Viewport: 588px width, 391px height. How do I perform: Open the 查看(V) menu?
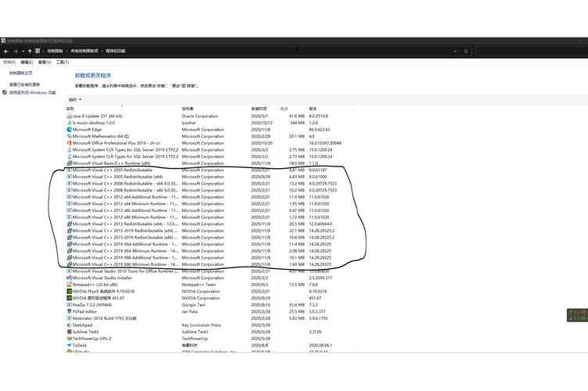45,63
